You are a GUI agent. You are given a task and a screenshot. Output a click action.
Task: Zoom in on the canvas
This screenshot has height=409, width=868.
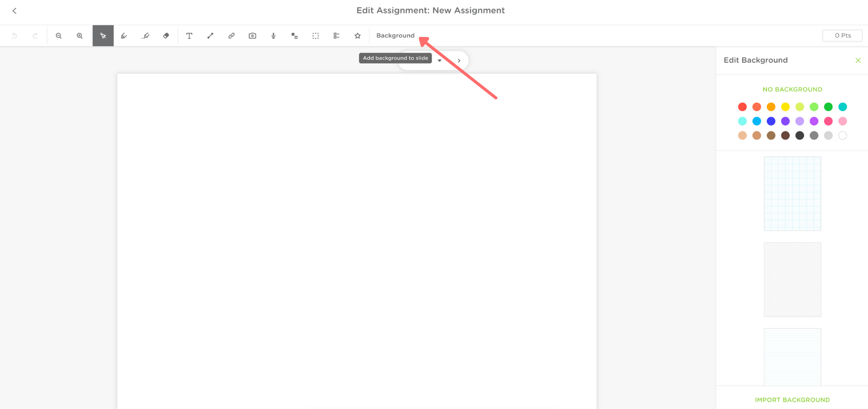click(x=80, y=36)
